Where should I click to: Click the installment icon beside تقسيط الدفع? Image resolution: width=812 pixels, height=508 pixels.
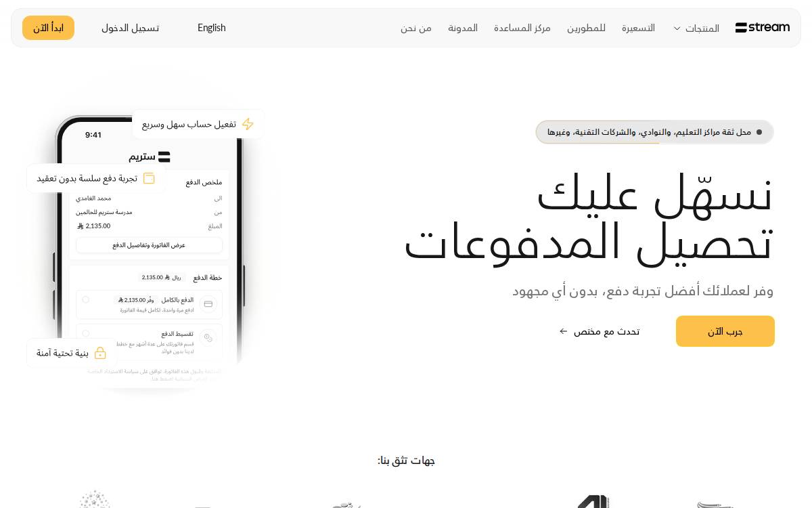pyautogui.click(x=208, y=337)
